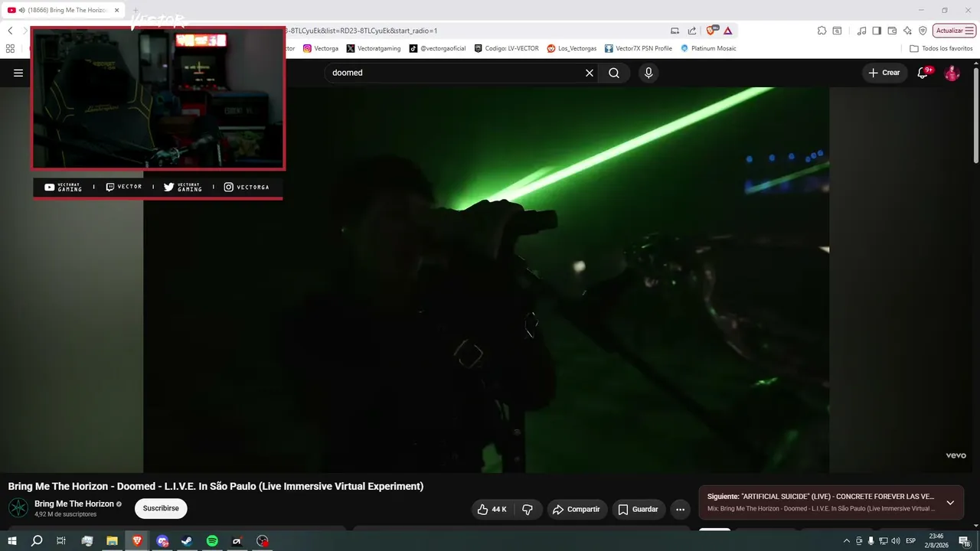Viewport: 980px width, 551px height.
Task: Clear the 'doomed' search text
Action: [x=590, y=73]
